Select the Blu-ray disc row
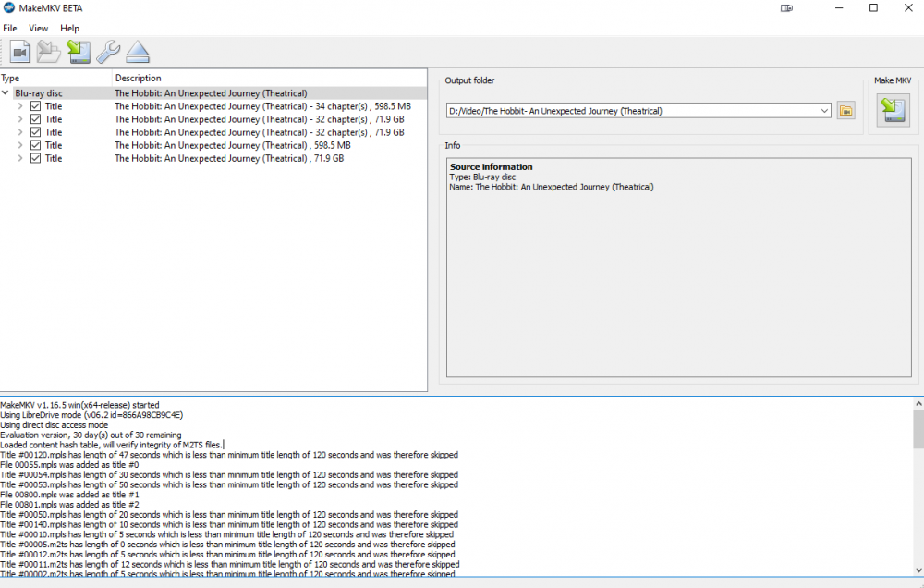This screenshot has height=588, width=924. pyautogui.click(x=213, y=93)
